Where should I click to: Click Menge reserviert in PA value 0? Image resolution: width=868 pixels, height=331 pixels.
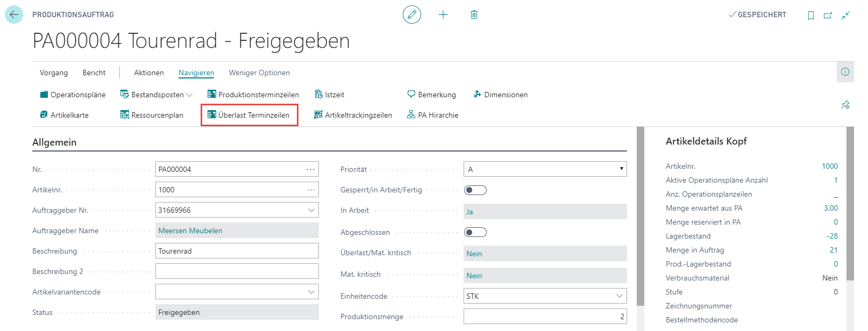click(x=836, y=222)
